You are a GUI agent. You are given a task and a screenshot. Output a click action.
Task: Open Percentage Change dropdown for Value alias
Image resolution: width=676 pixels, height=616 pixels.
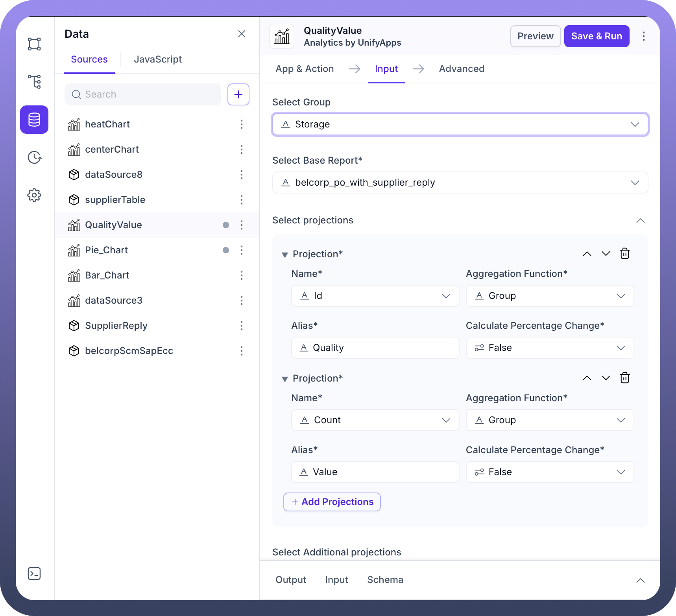tap(550, 472)
